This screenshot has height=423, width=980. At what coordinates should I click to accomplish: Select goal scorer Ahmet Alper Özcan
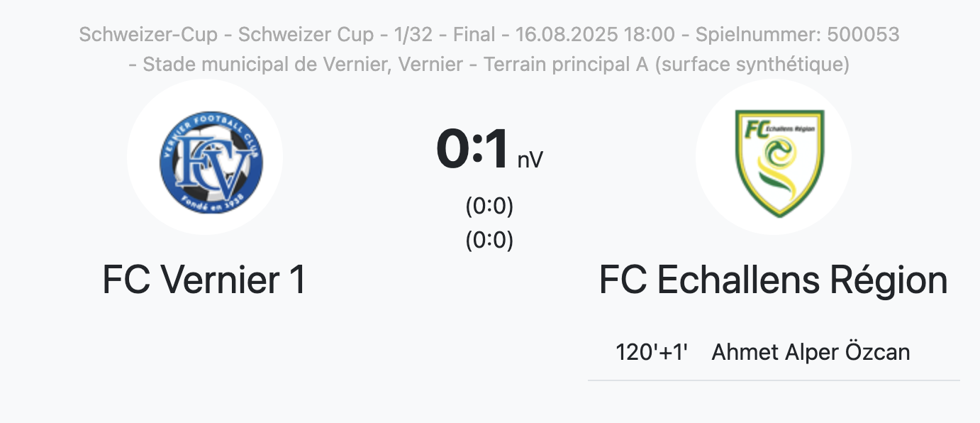[811, 352]
